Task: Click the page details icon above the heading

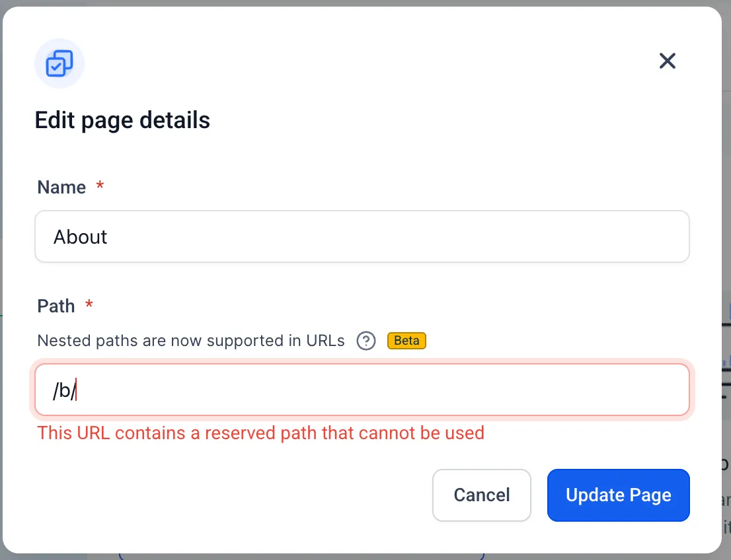Action: point(59,63)
